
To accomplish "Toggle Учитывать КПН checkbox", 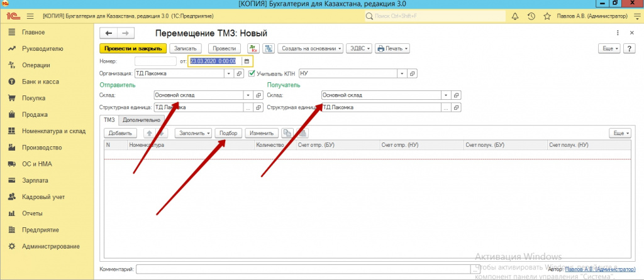I will pyautogui.click(x=252, y=74).
